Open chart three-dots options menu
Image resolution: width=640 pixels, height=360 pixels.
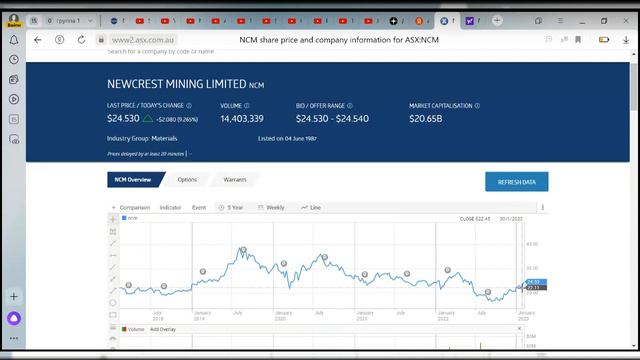coord(542,207)
